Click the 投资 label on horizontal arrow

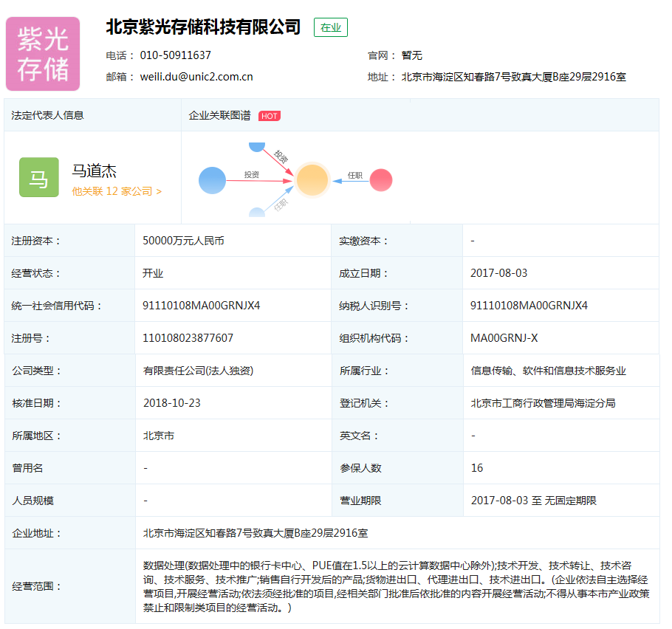pyautogui.click(x=252, y=174)
